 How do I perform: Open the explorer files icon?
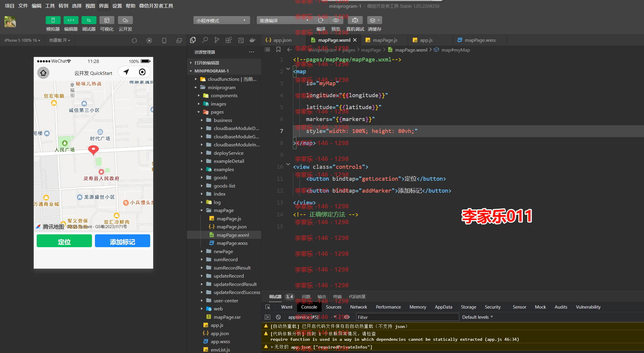coord(193,40)
